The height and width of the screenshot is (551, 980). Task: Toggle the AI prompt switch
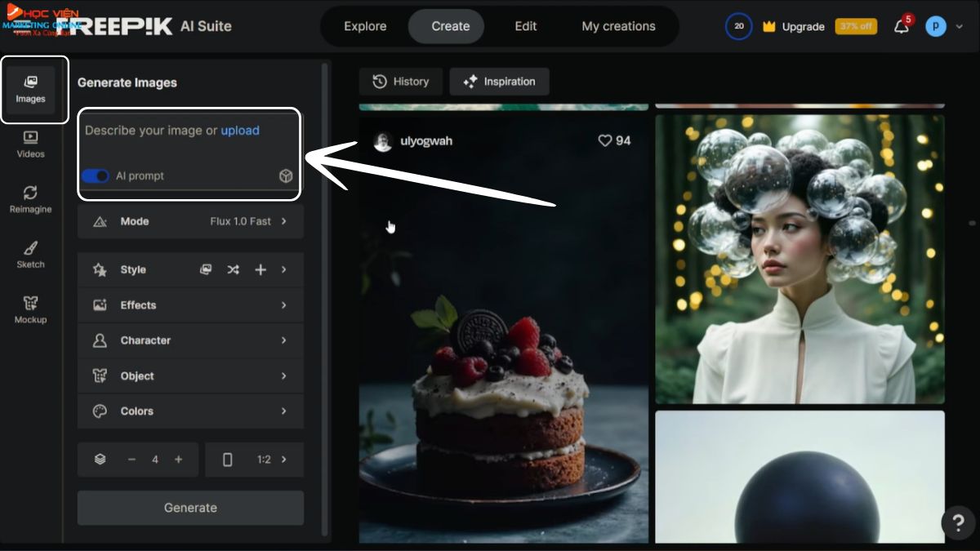click(96, 176)
